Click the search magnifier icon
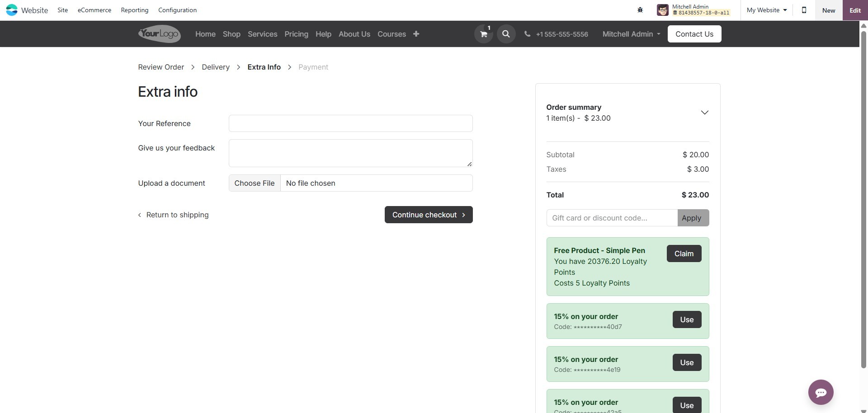This screenshot has height=413, width=868. click(506, 34)
